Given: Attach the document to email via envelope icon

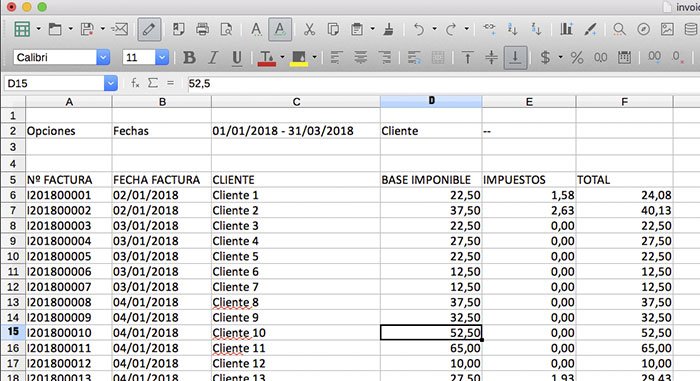Looking at the screenshot, I should pyautogui.click(x=120, y=29).
